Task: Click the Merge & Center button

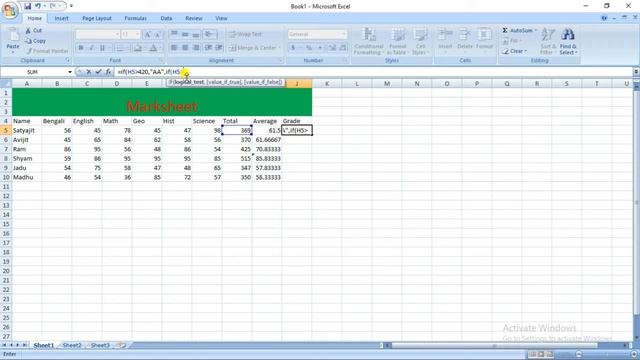Action: coord(254,48)
